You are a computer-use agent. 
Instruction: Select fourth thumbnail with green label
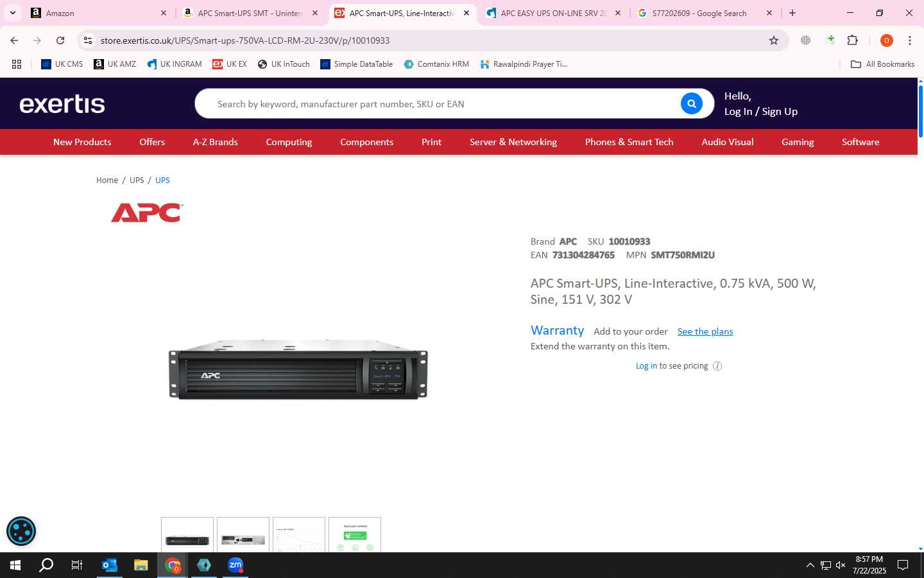click(355, 534)
